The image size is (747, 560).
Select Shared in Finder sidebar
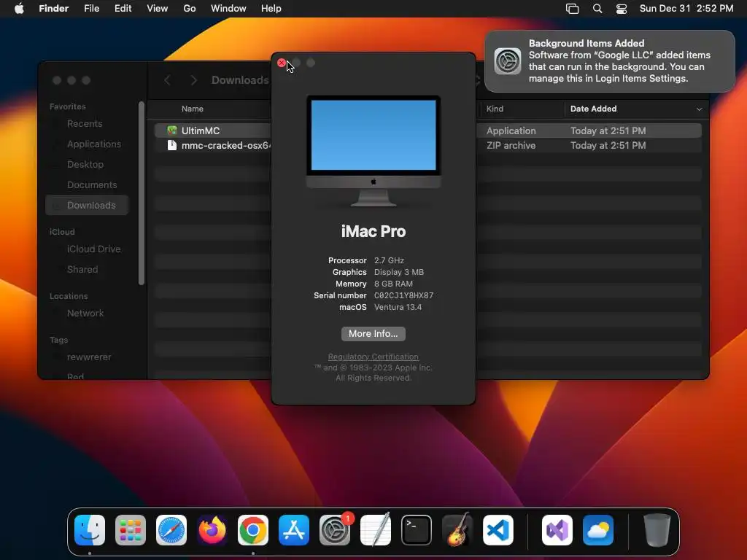tap(82, 270)
